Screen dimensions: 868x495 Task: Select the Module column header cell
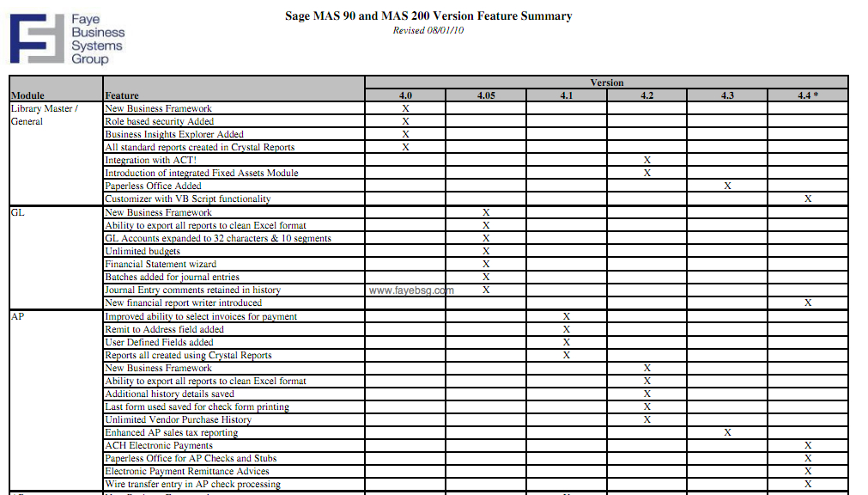[56, 89]
